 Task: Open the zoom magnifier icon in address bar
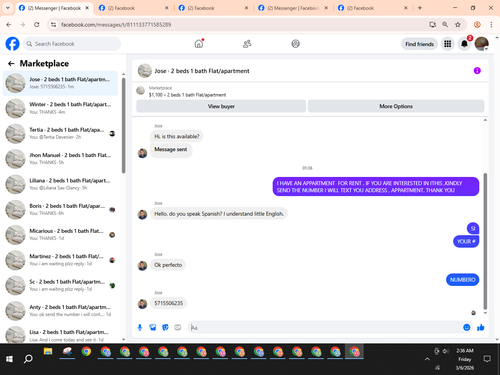click(x=445, y=24)
